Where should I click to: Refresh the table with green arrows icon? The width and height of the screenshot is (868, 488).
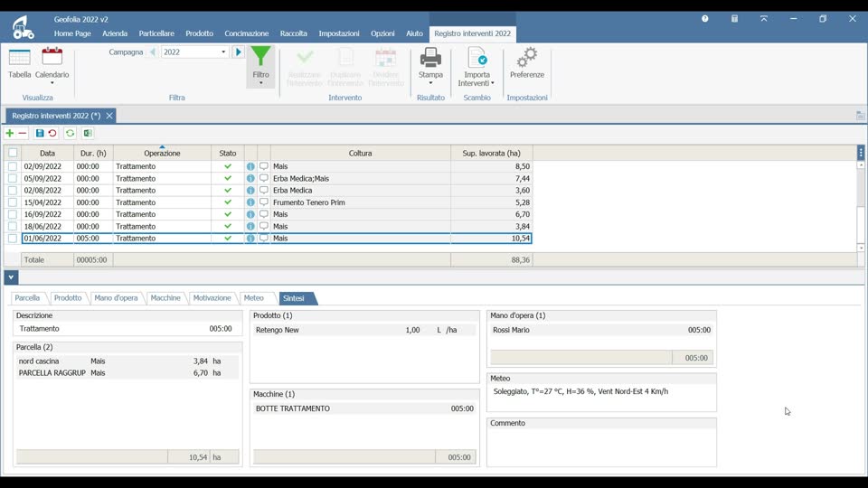pos(70,133)
